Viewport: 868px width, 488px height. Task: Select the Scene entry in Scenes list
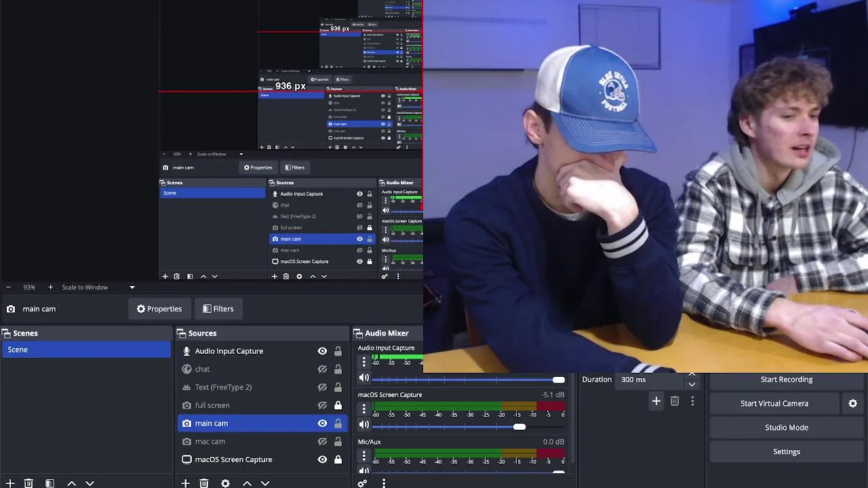(x=86, y=350)
